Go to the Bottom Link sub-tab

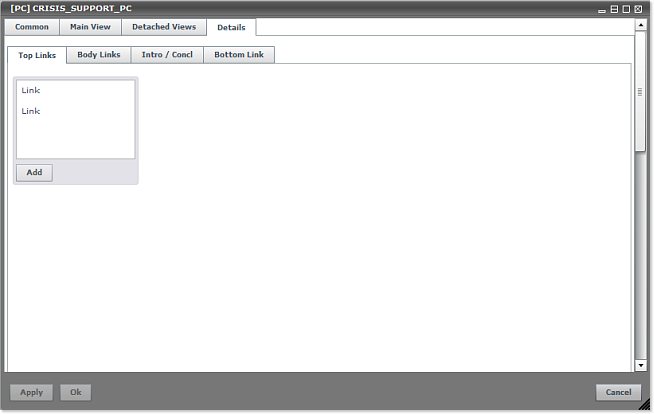coord(239,55)
